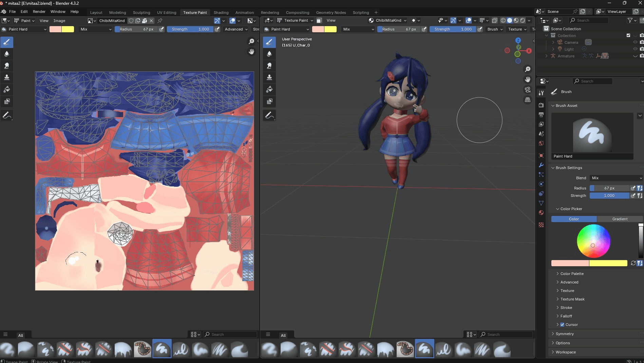Hide the Camera object via eye icon
Image resolution: width=644 pixels, height=363 pixels.
[x=635, y=42]
